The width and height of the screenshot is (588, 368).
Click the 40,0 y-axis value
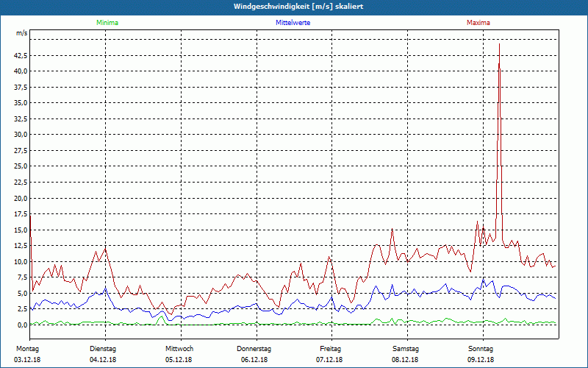tap(20, 71)
